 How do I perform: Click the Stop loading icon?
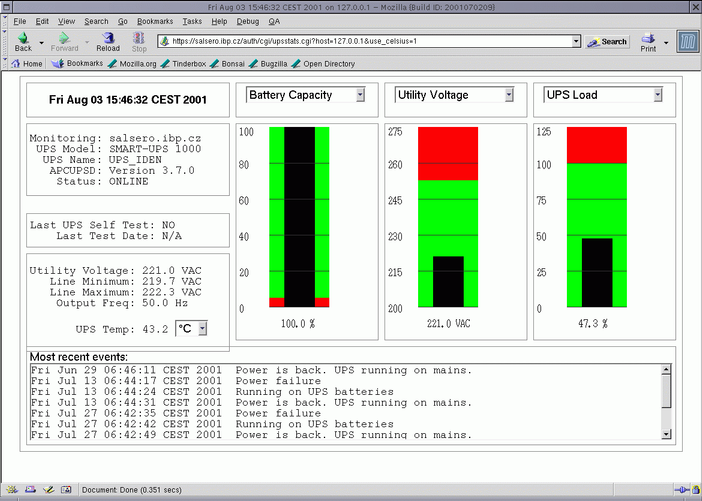pos(139,42)
